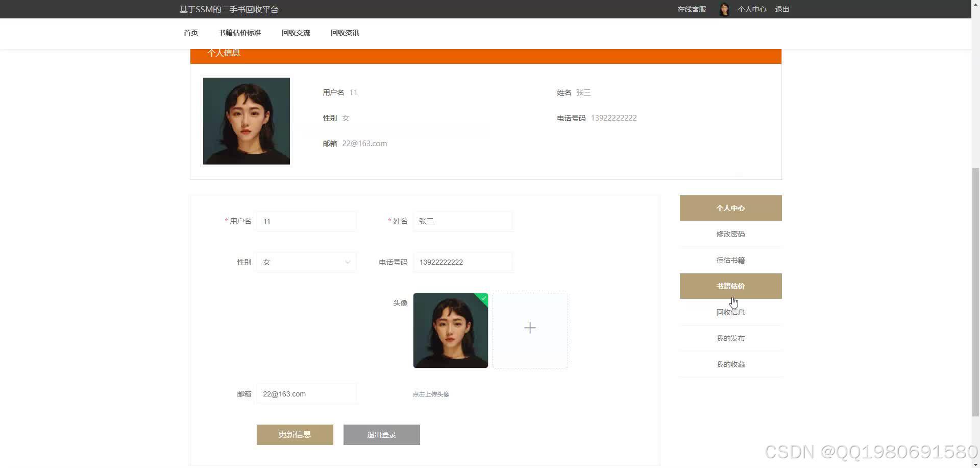Click the user avatar icon in the top bar
This screenshot has width=980, height=468.
(x=724, y=9)
